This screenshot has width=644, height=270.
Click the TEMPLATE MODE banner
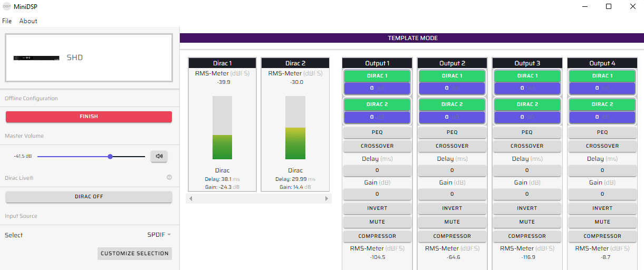point(412,38)
